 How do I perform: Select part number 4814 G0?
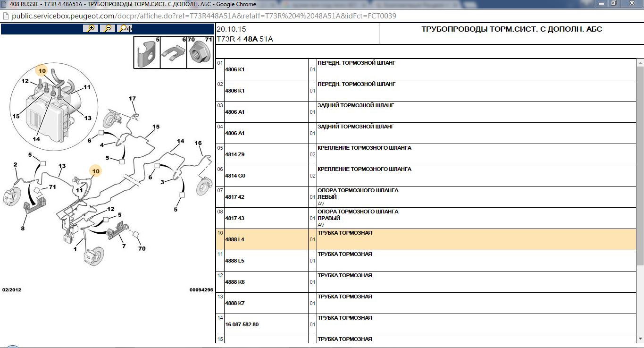tap(235, 176)
